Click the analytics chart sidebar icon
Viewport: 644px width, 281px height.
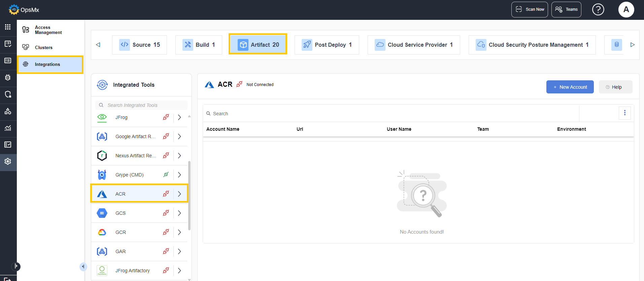point(8,128)
